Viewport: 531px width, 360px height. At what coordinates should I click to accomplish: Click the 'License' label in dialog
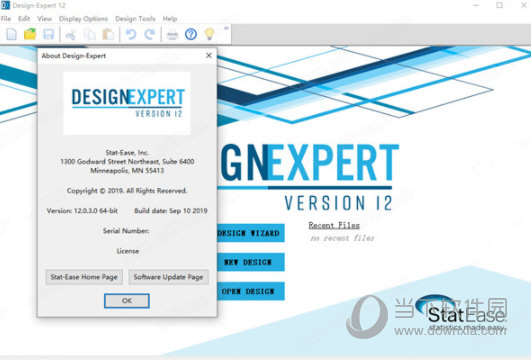(x=128, y=251)
